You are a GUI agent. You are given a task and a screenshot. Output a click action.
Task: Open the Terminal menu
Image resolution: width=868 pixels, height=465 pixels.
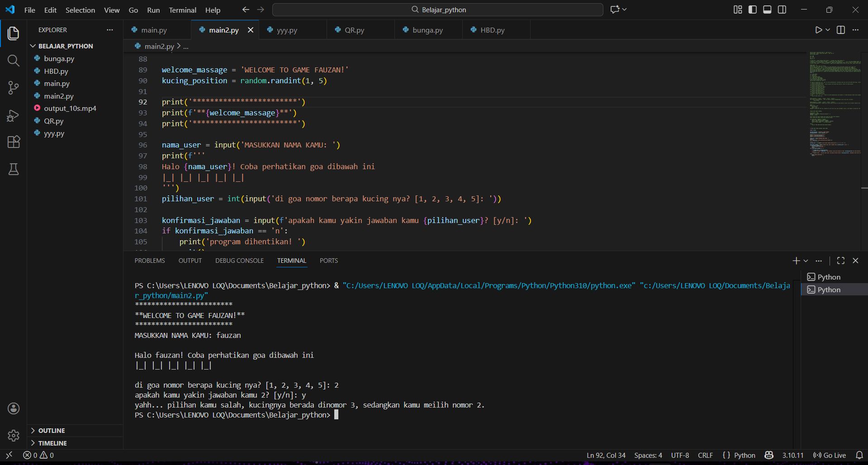[x=182, y=10]
